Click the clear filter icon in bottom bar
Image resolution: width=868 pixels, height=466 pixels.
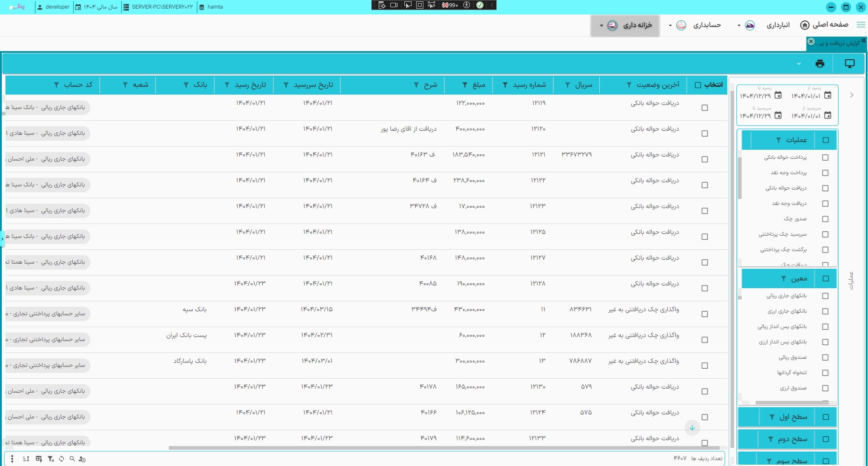point(51,459)
